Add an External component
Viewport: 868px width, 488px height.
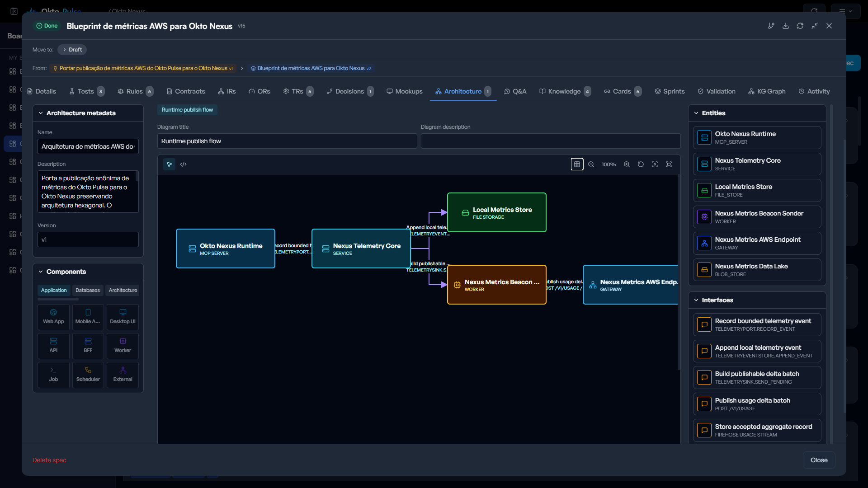click(x=123, y=375)
